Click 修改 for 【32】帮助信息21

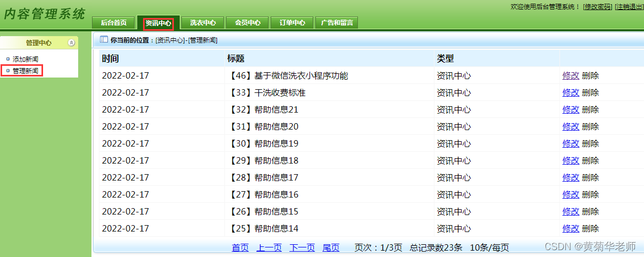point(571,109)
